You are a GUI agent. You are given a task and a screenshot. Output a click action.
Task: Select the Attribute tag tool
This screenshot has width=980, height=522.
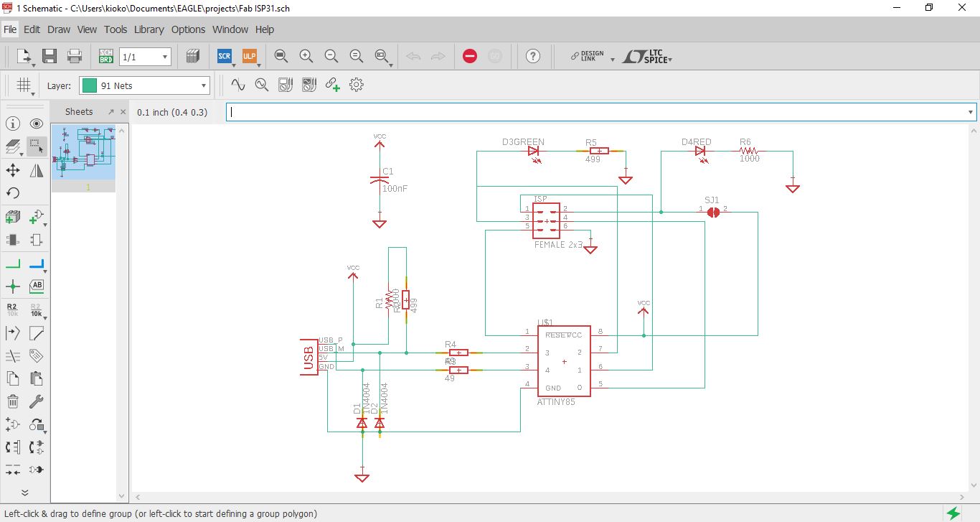37,356
